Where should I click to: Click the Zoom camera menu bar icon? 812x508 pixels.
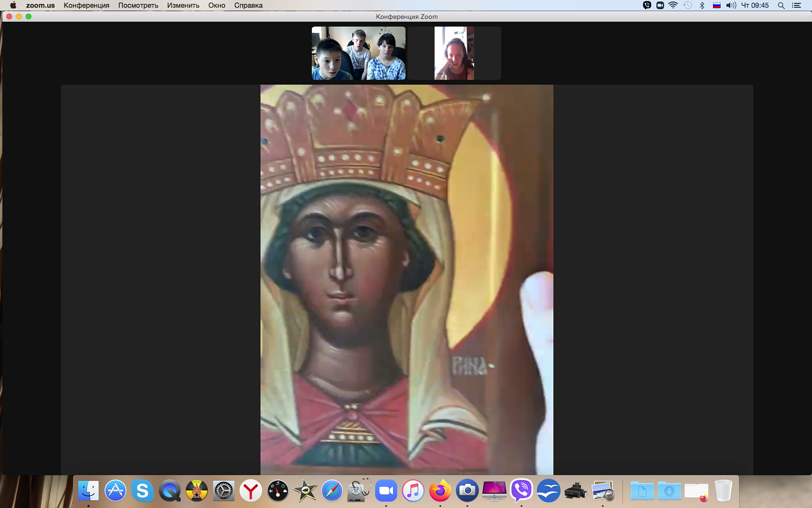(x=660, y=5)
